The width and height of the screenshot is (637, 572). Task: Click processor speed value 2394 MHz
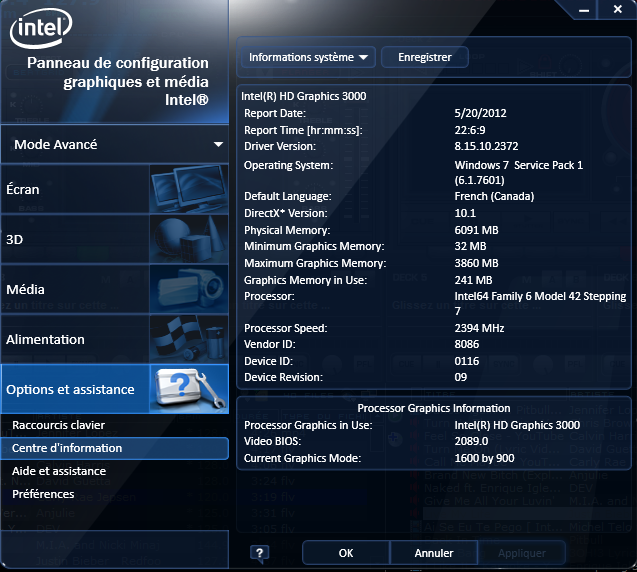click(479, 328)
